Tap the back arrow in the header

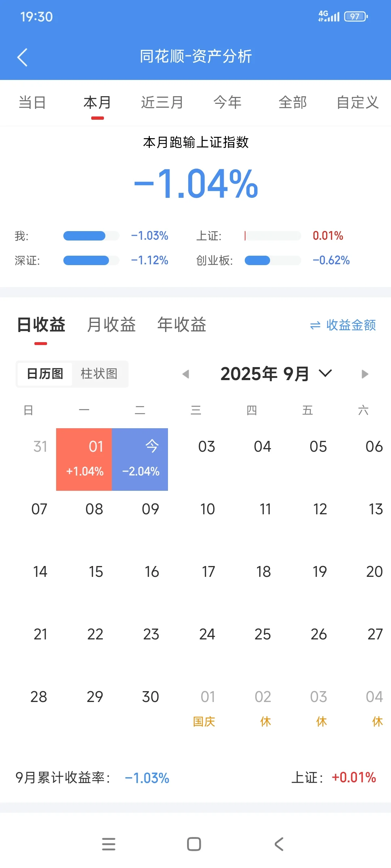point(22,57)
